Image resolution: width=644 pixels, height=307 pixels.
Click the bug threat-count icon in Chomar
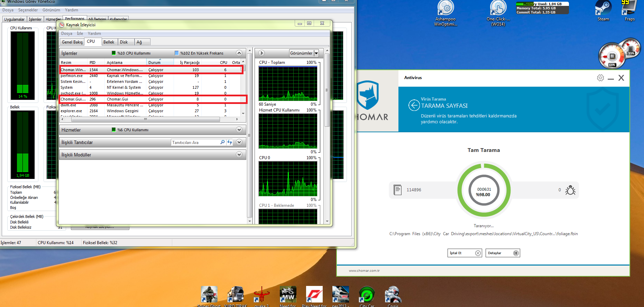(x=570, y=190)
